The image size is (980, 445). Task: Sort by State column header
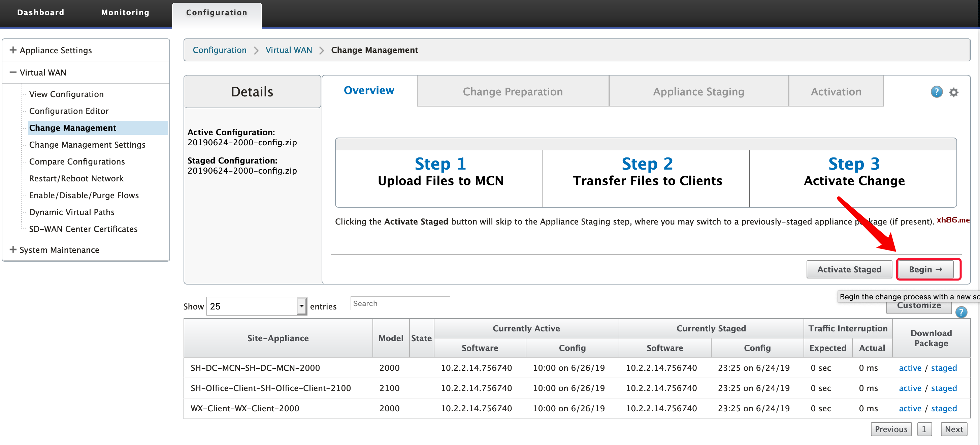[421, 338]
